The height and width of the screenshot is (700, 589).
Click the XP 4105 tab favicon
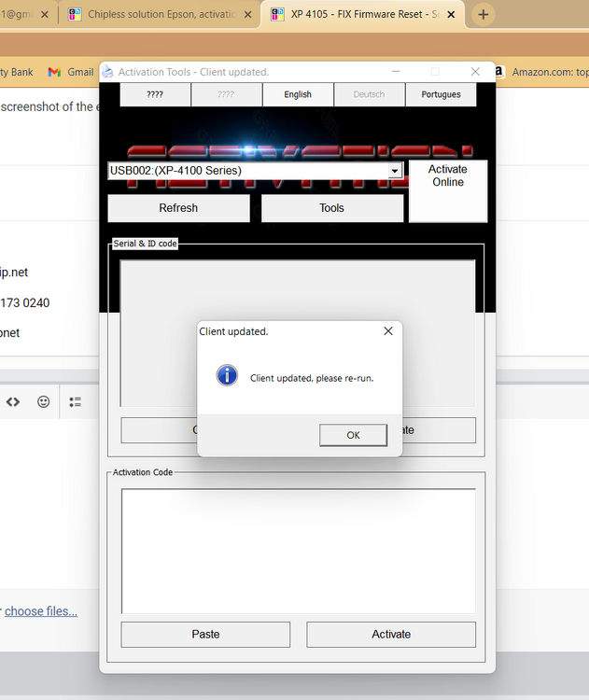[277, 14]
